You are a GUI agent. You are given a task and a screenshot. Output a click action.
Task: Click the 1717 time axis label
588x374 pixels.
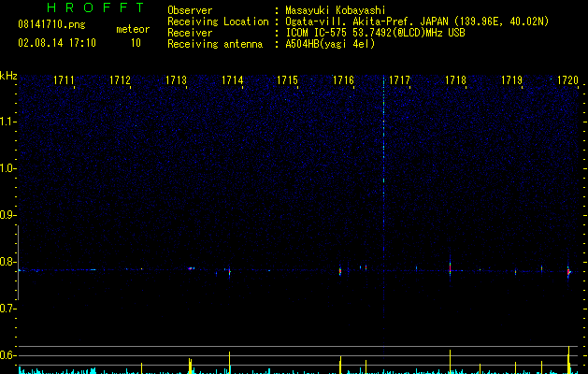click(x=399, y=80)
